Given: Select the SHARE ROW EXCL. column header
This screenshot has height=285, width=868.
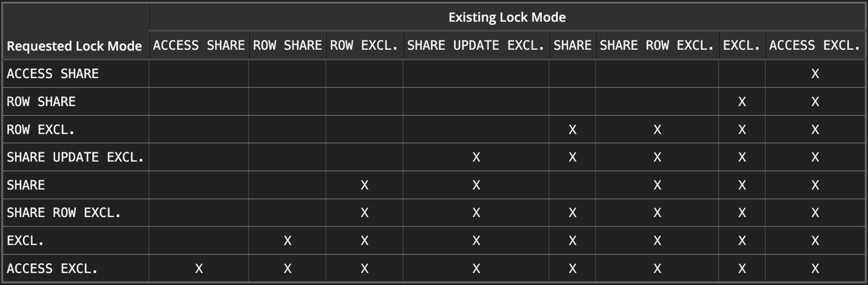Looking at the screenshot, I should 657,45.
